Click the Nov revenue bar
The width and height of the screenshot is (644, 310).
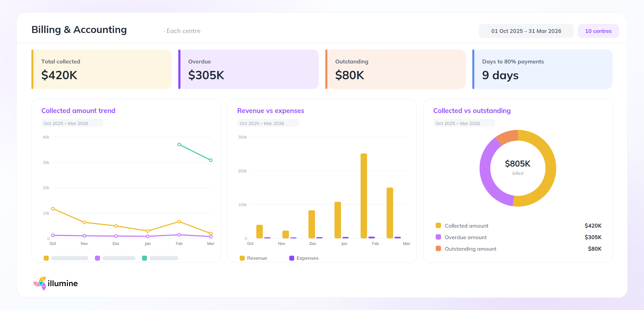pos(286,234)
